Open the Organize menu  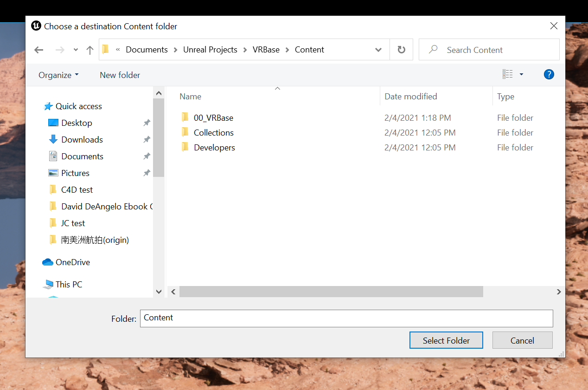click(x=58, y=75)
